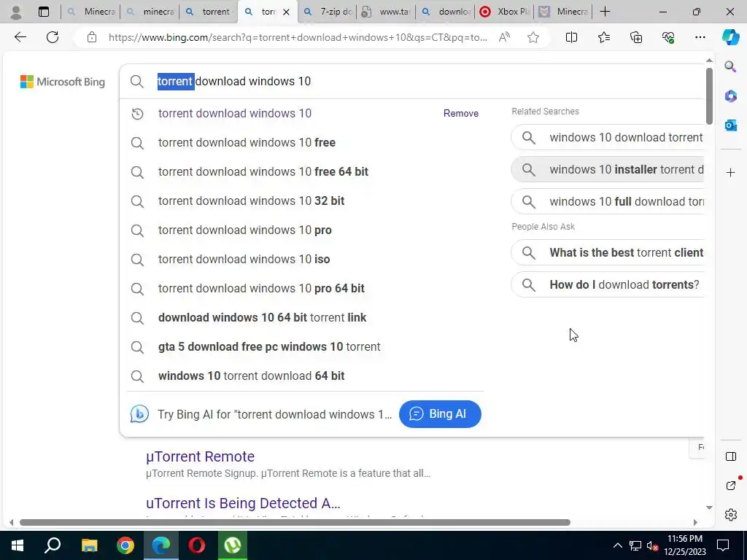Open Read Aloud from the address bar
747x560 pixels.
[504, 37]
